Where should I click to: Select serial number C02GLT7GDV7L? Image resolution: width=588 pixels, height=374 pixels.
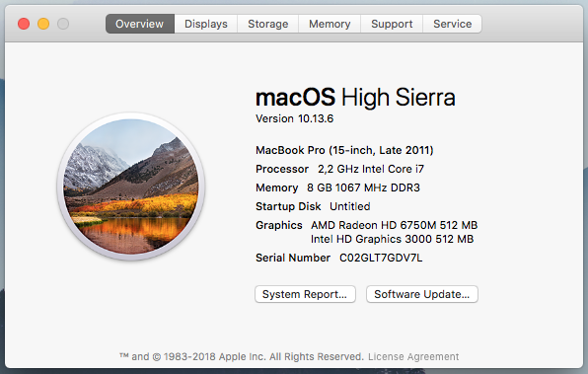click(x=381, y=258)
